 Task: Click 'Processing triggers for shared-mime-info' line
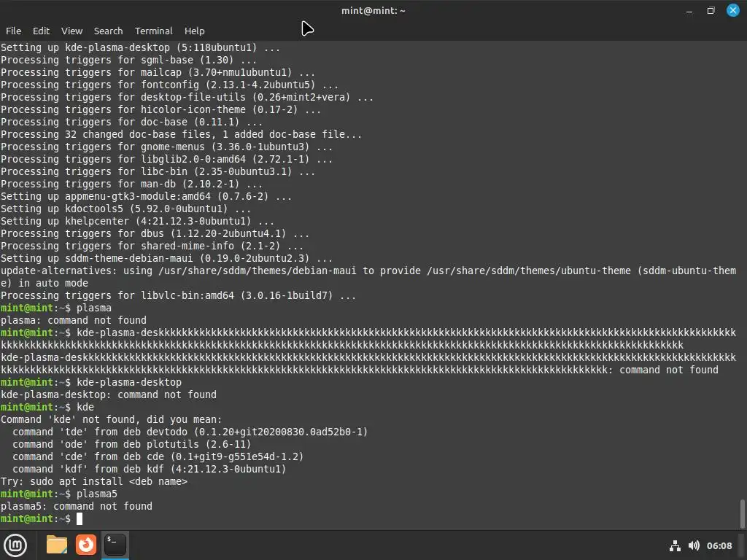pyautogui.click(x=152, y=246)
